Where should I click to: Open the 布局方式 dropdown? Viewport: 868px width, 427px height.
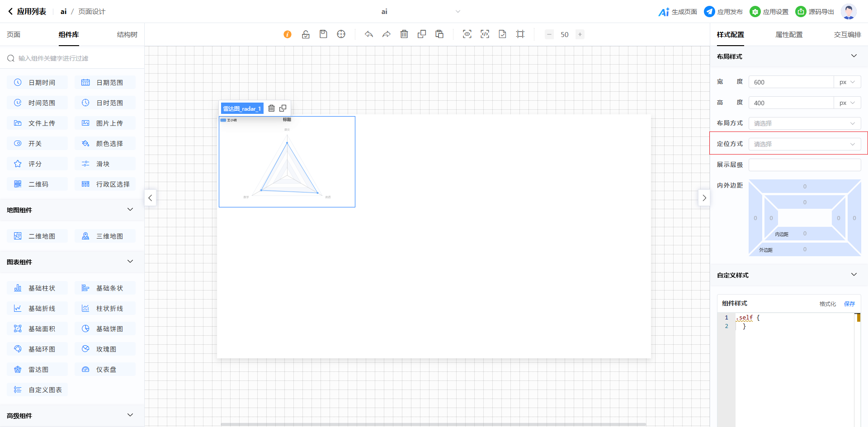pos(804,123)
